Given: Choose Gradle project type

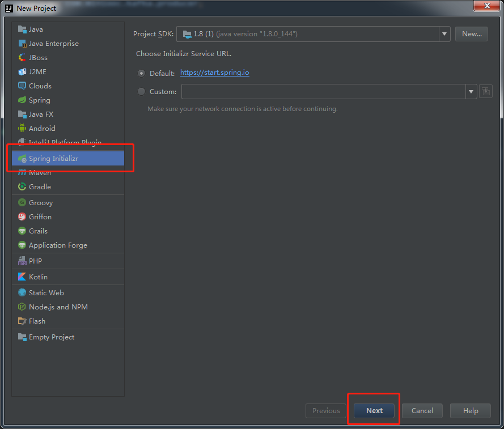Looking at the screenshot, I should pos(68,186).
